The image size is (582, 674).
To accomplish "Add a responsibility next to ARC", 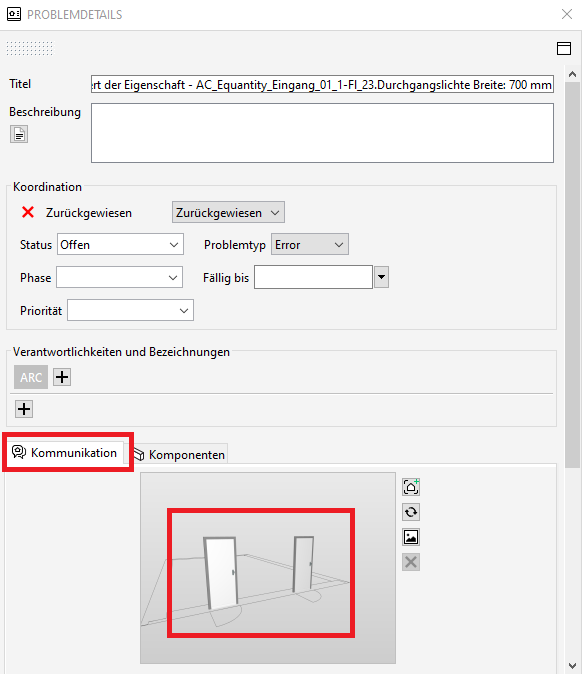I will 62,377.
